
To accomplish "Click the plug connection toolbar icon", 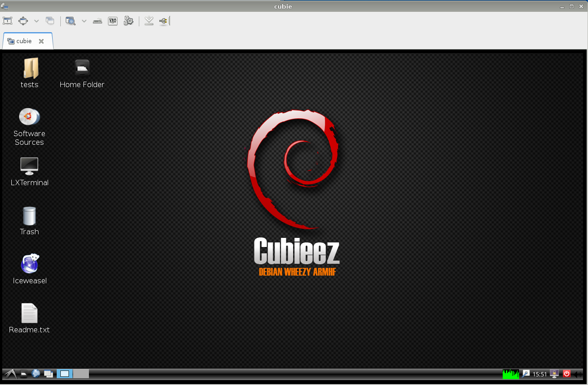I will pos(163,21).
